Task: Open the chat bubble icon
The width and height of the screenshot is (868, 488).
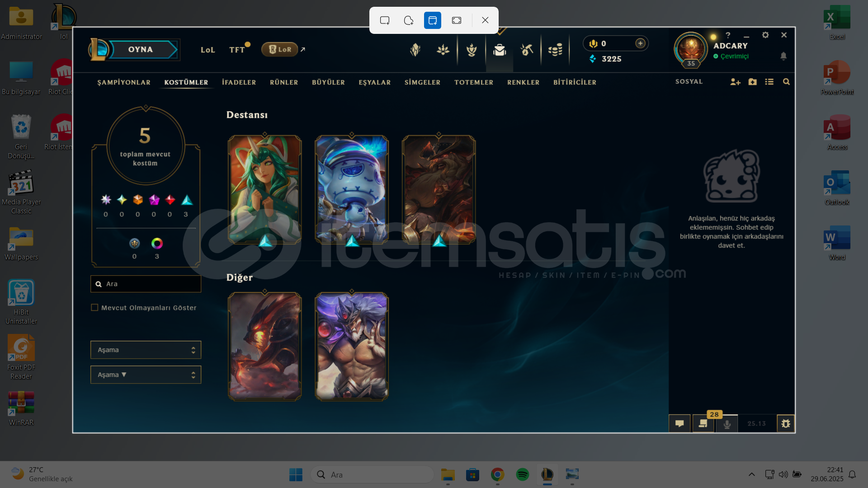Action: coord(679,424)
